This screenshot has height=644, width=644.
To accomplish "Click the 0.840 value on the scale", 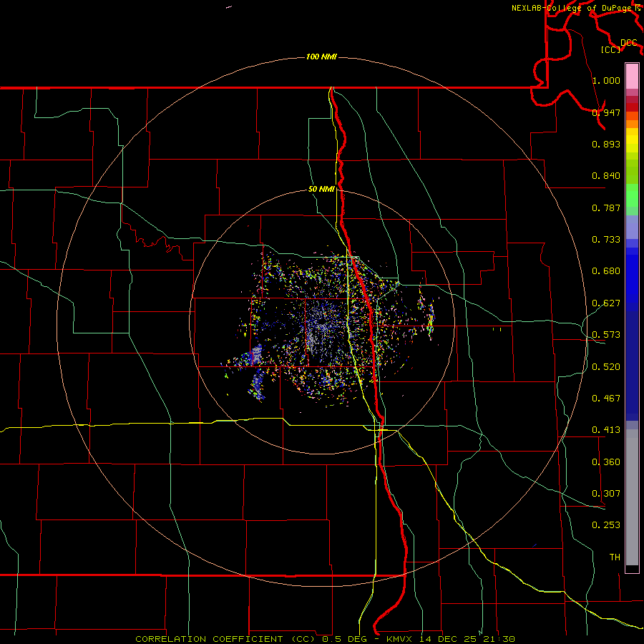I will [x=606, y=176].
